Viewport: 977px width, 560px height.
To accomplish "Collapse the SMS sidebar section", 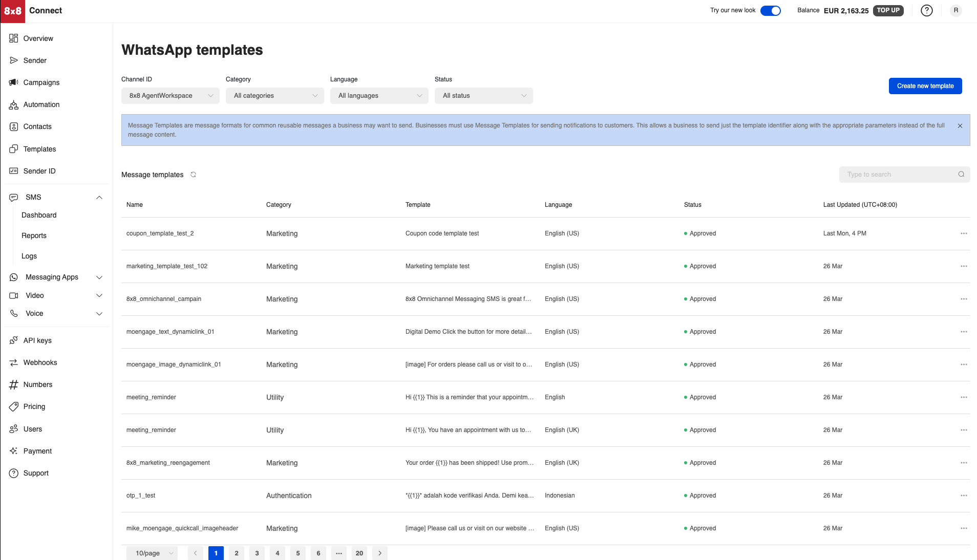I will click(x=99, y=198).
